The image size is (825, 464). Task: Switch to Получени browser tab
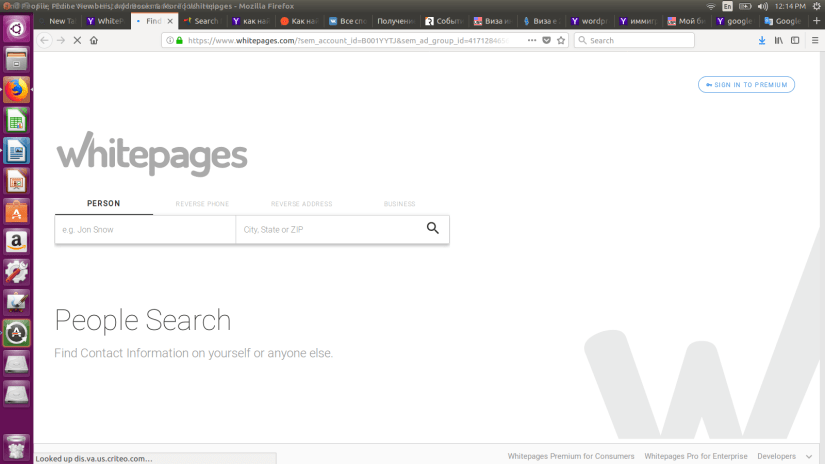[x=396, y=21]
